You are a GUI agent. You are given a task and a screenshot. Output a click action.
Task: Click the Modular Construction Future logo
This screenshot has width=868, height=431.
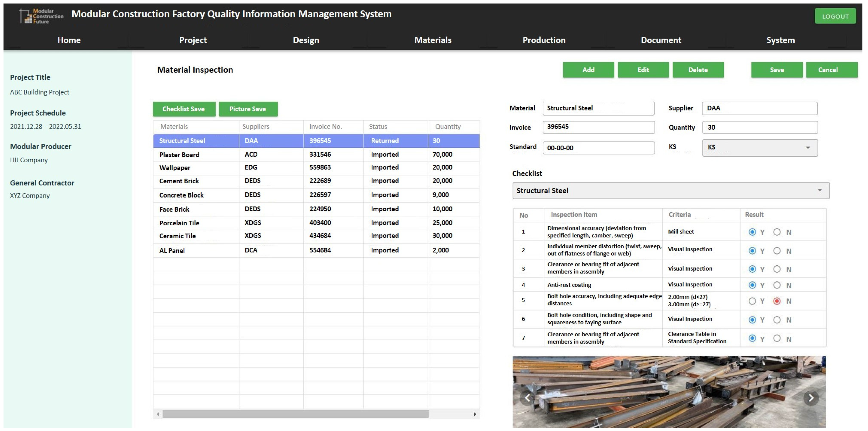click(41, 16)
